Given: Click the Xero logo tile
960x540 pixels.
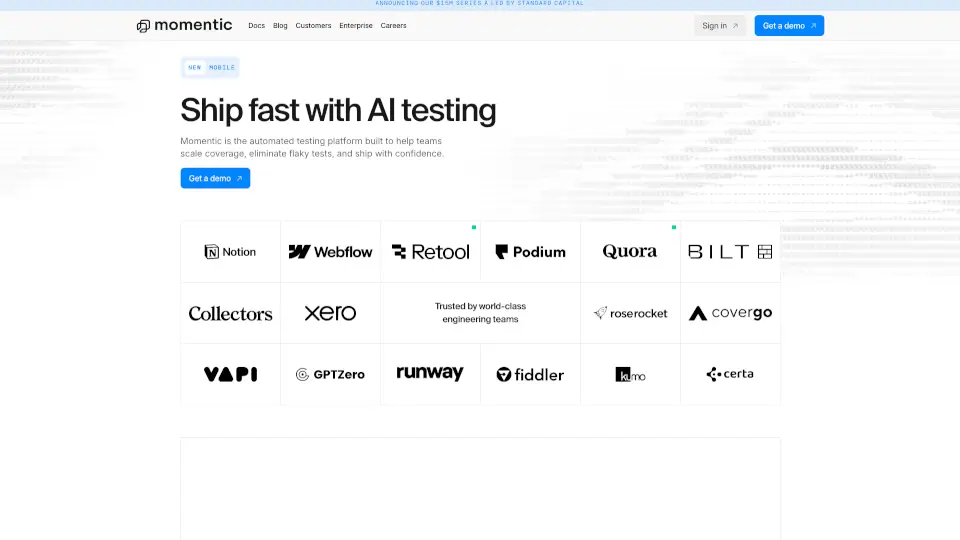Looking at the screenshot, I should point(330,313).
